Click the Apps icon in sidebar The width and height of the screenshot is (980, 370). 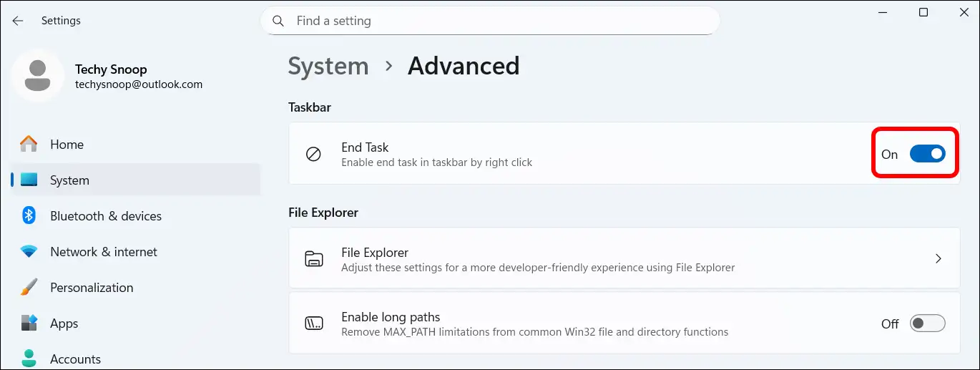point(29,323)
